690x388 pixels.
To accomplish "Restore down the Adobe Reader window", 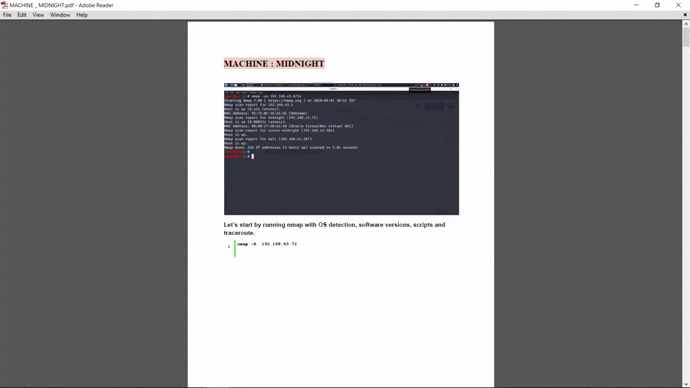I will coord(657,5).
